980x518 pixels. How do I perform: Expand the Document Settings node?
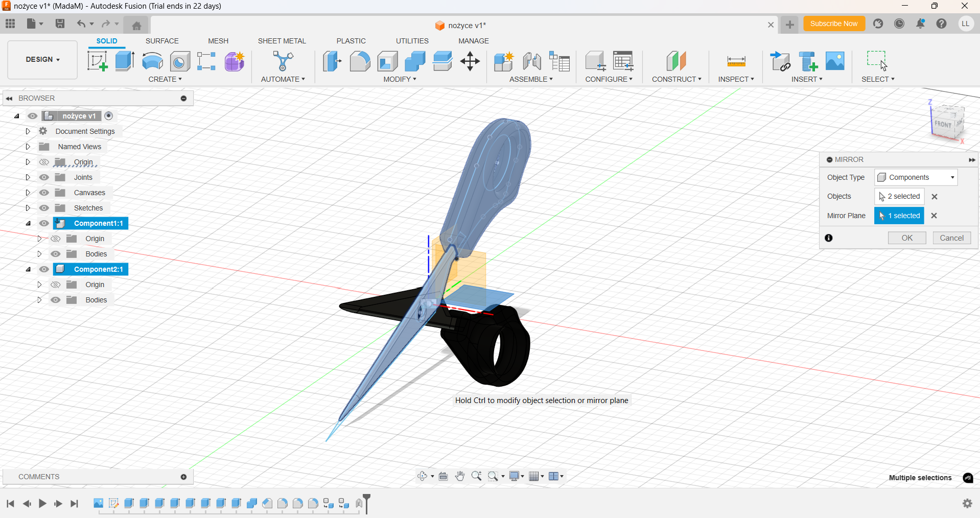[x=28, y=131]
